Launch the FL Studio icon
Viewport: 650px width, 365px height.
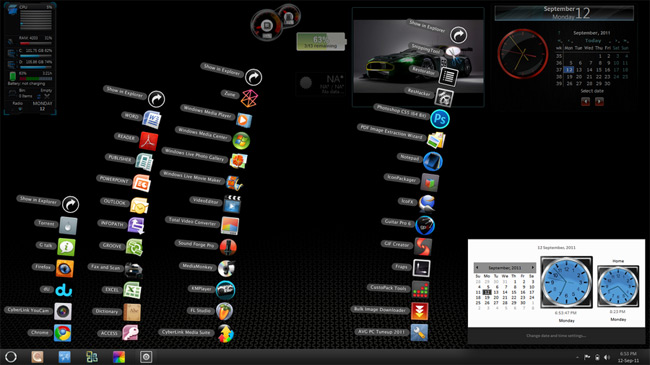click(224, 312)
